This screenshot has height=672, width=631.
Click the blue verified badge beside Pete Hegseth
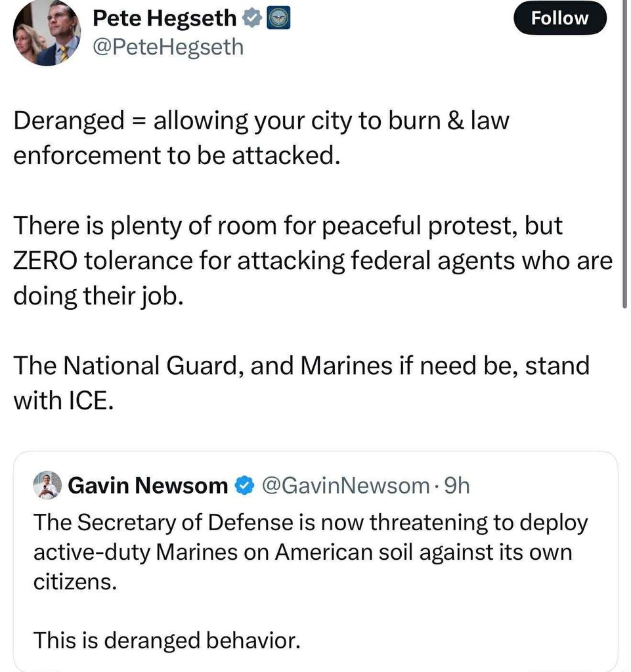click(251, 19)
